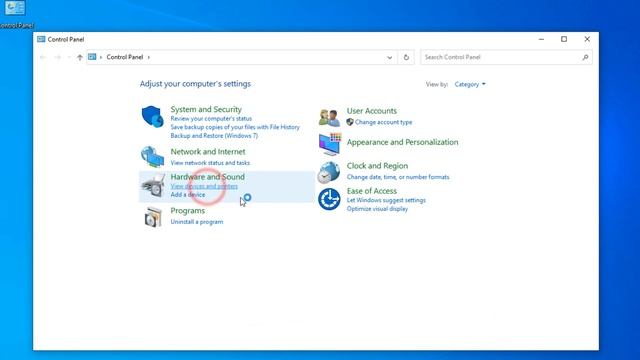Viewport: 640px width, 360px height.
Task: Open Clock and Region heading
Action: pyautogui.click(x=378, y=166)
